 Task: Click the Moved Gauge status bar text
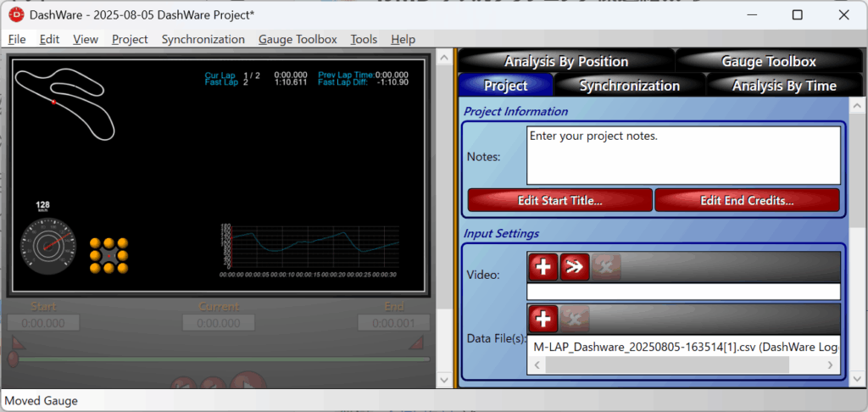click(41, 400)
